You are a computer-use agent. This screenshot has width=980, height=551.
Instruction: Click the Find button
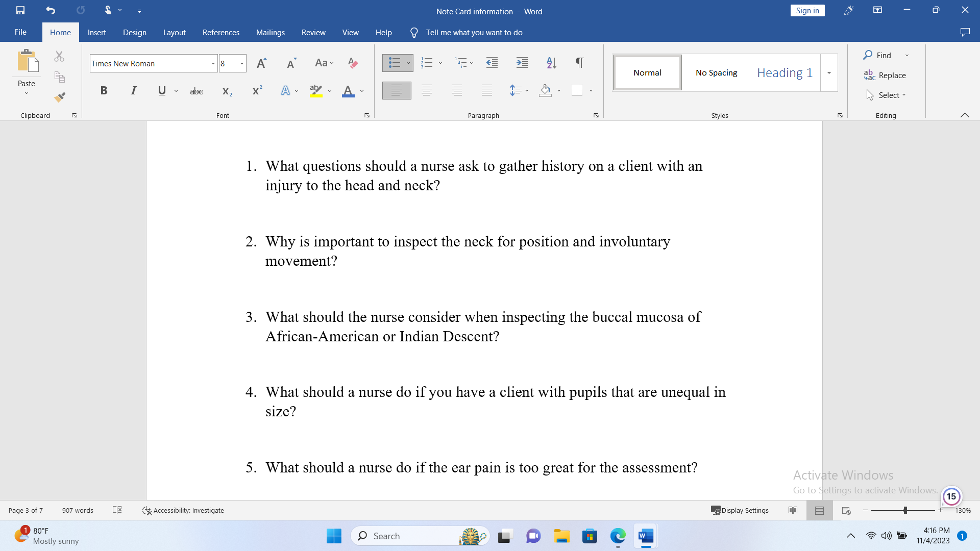(878, 55)
